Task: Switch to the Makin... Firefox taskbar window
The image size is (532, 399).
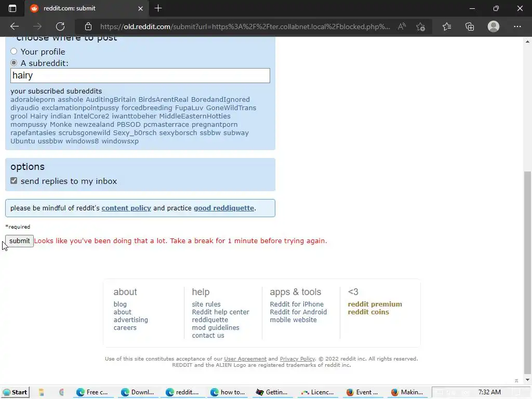Action: [407, 393]
